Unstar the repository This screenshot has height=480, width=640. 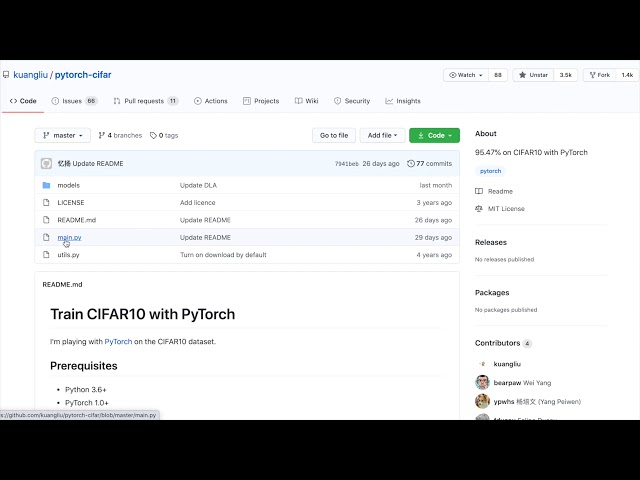coord(533,75)
